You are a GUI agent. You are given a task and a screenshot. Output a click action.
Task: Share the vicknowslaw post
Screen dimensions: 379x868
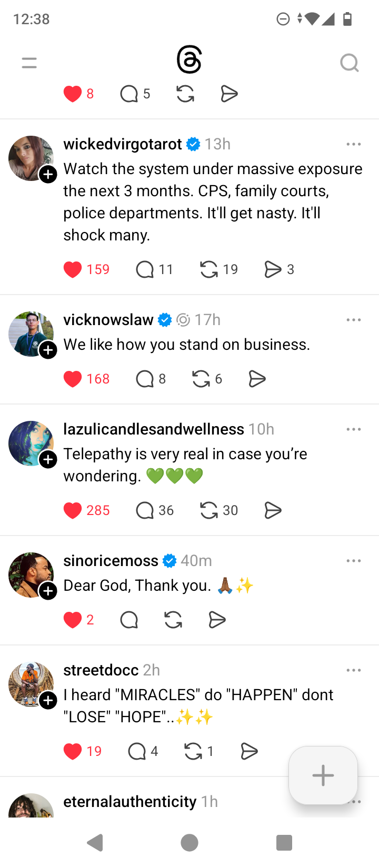click(x=257, y=379)
